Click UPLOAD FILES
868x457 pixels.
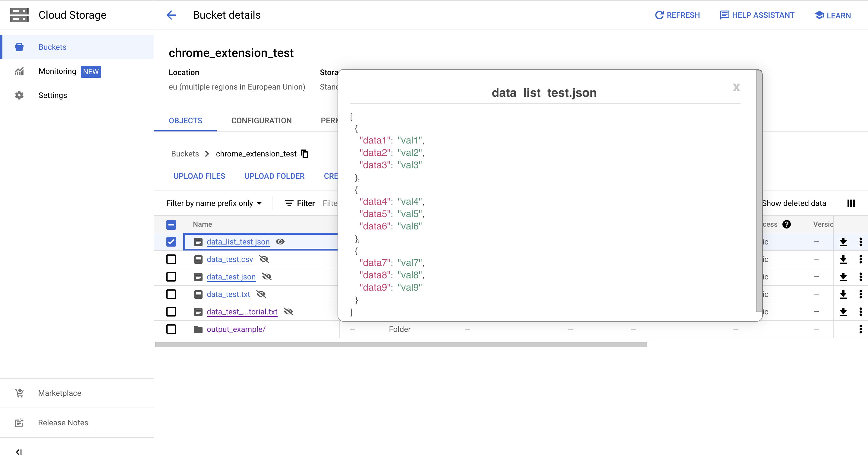(x=199, y=176)
